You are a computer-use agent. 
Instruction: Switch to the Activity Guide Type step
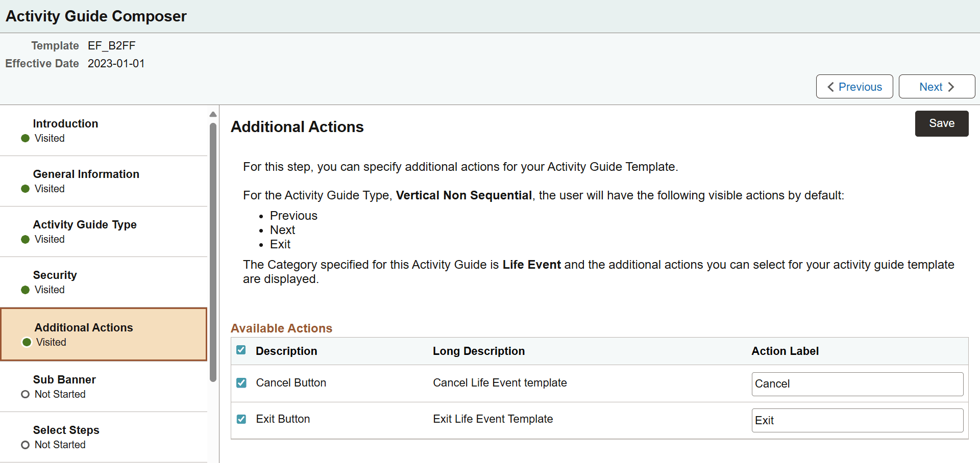tap(85, 224)
